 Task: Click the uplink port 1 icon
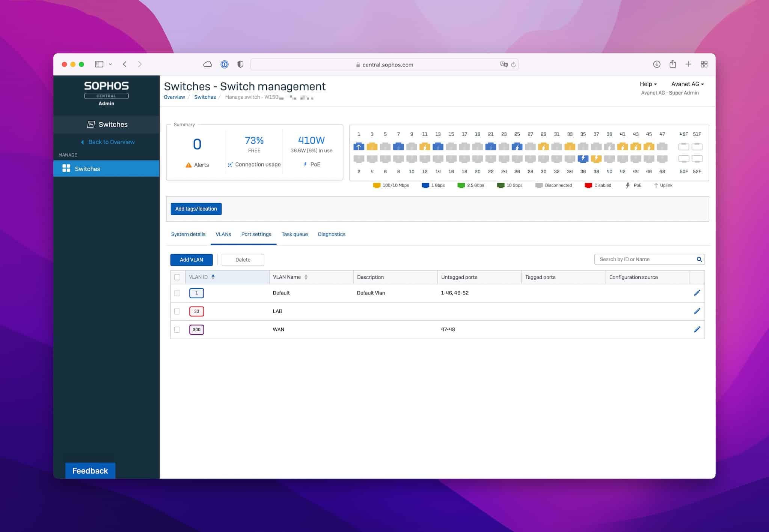point(359,146)
